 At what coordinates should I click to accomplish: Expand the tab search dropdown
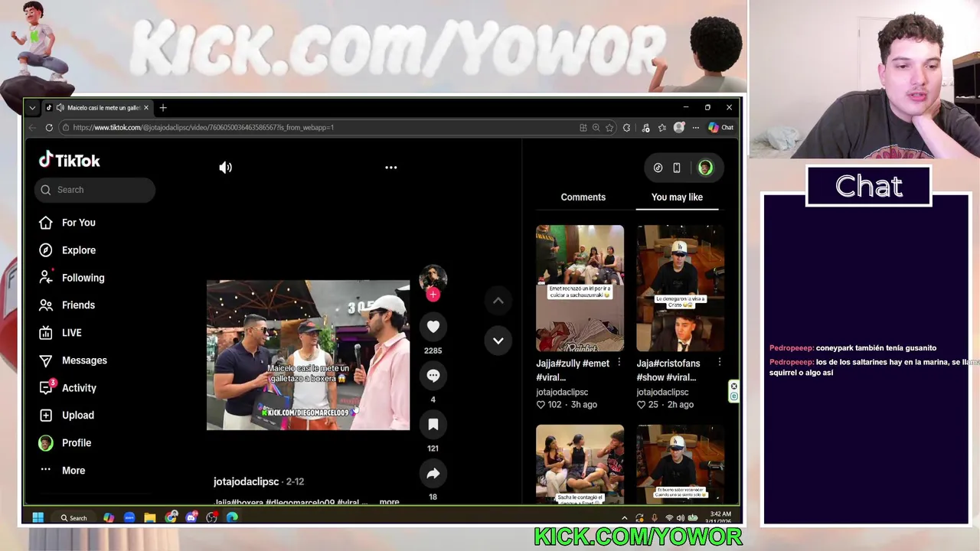32,108
